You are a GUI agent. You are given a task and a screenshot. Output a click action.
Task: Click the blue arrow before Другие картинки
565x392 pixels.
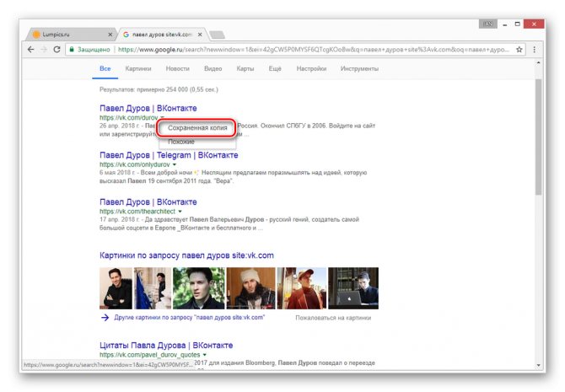coord(105,318)
